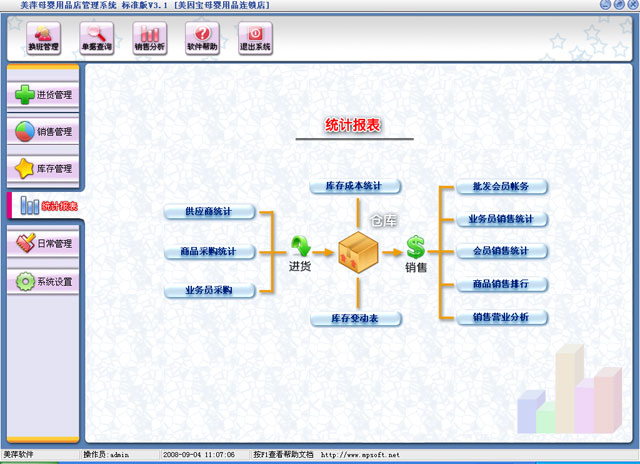Select 销售管理 in the sidebar
640x464 pixels.
(43, 131)
